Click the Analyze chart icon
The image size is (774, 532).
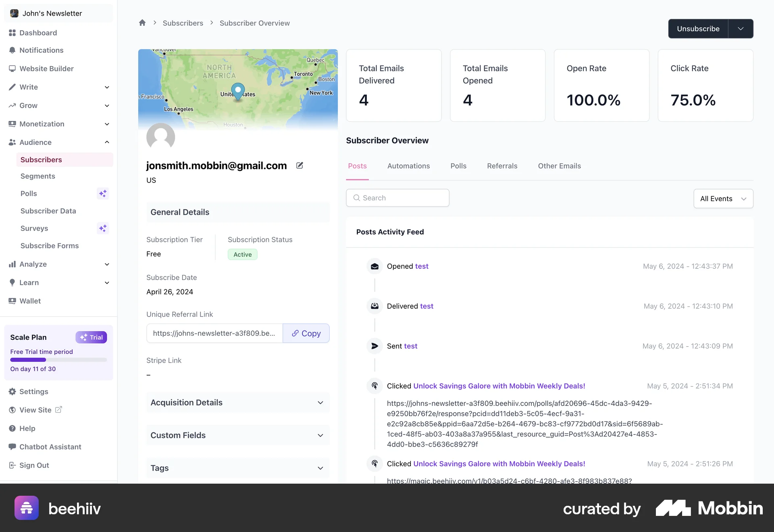click(x=12, y=264)
